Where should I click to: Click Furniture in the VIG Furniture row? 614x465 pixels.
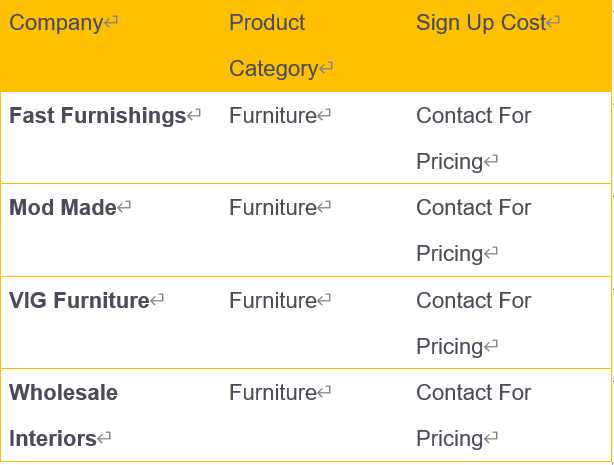tap(273, 300)
